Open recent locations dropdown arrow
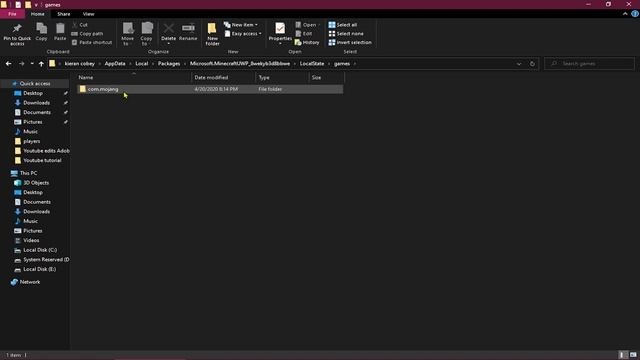Screen dimensions: 640x360 pos(32,64)
